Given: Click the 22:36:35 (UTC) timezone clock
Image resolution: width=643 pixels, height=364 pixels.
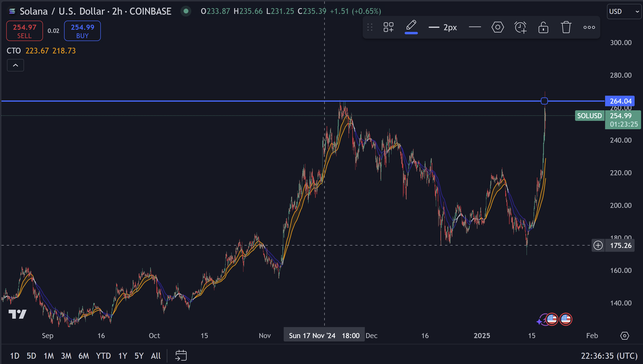Looking at the screenshot, I should click(609, 356).
